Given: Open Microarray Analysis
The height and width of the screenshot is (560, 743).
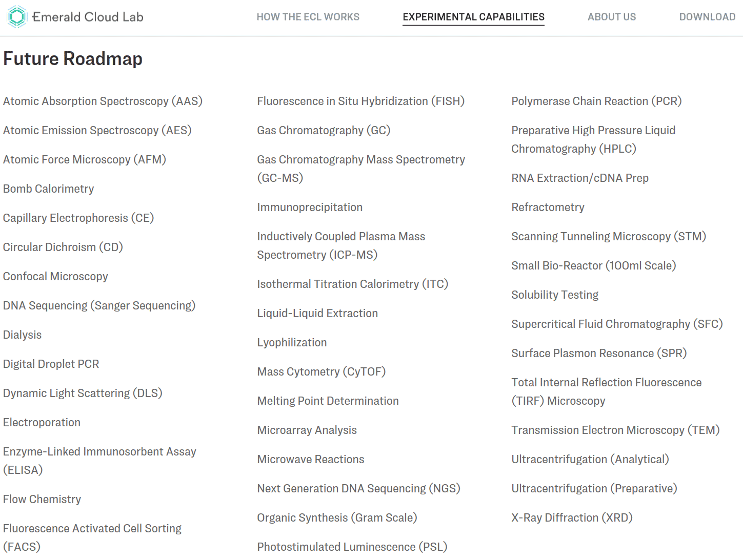Looking at the screenshot, I should tap(307, 430).
